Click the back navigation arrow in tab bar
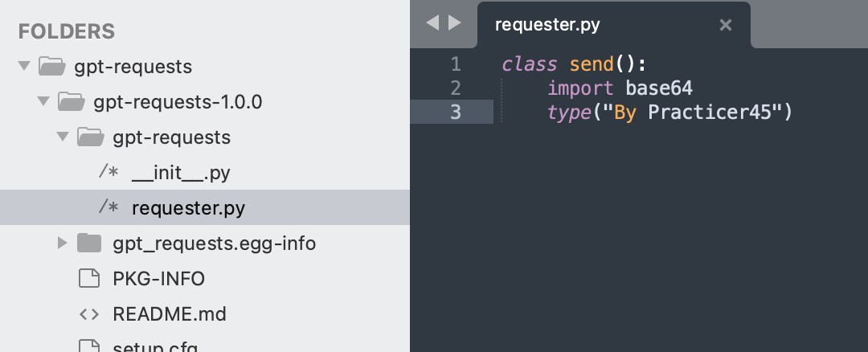The image size is (868, 352). (432, 23)
